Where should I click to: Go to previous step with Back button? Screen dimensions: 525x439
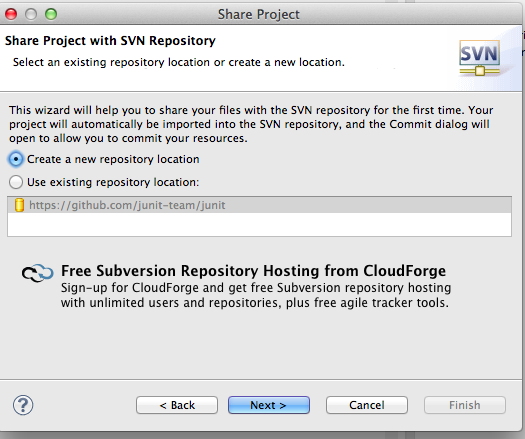coord(177,405)
